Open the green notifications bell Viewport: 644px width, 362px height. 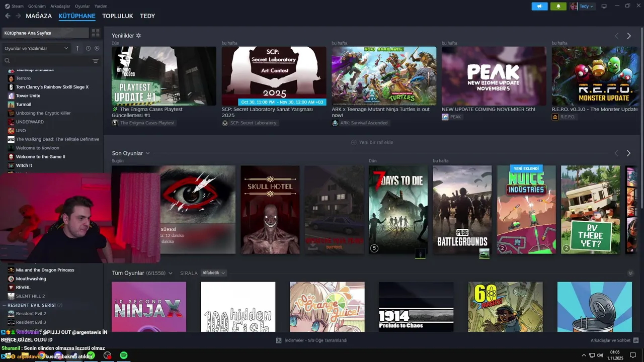point(558,7)
